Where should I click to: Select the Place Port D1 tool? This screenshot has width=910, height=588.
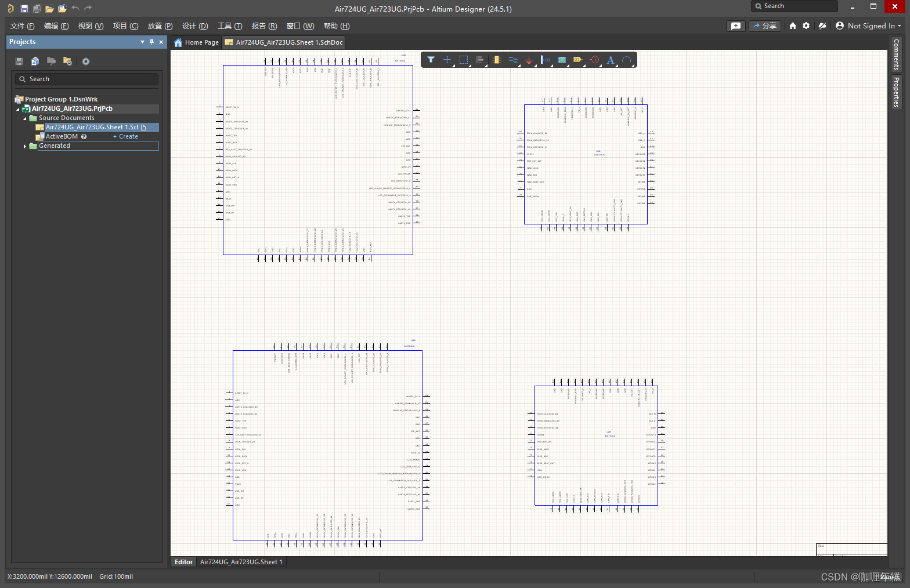[x=577, y=60]
